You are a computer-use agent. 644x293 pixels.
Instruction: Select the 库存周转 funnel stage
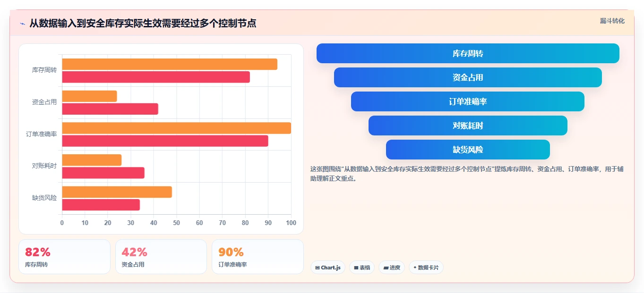(468, 53)
